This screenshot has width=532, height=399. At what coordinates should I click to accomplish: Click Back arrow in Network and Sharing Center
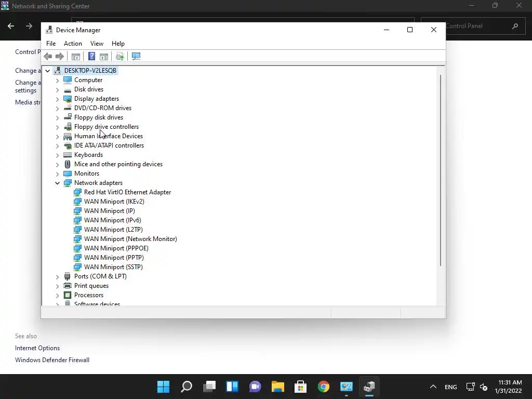click(11, 26)
